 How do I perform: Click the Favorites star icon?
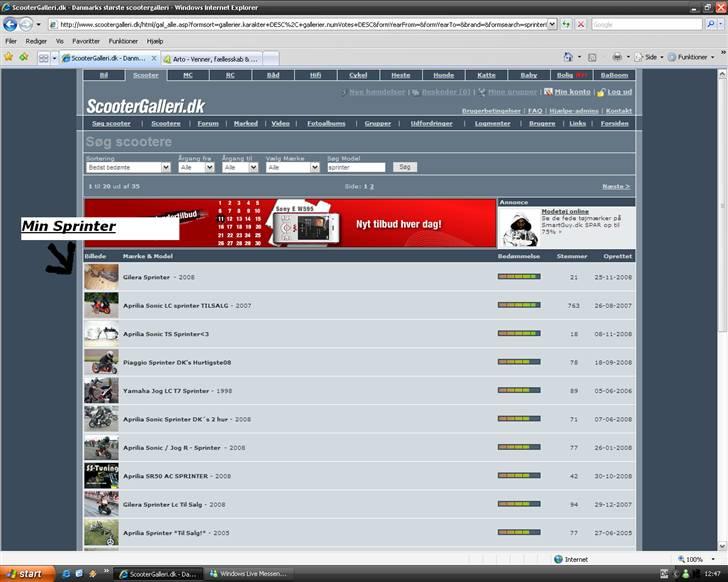(8, 58)
